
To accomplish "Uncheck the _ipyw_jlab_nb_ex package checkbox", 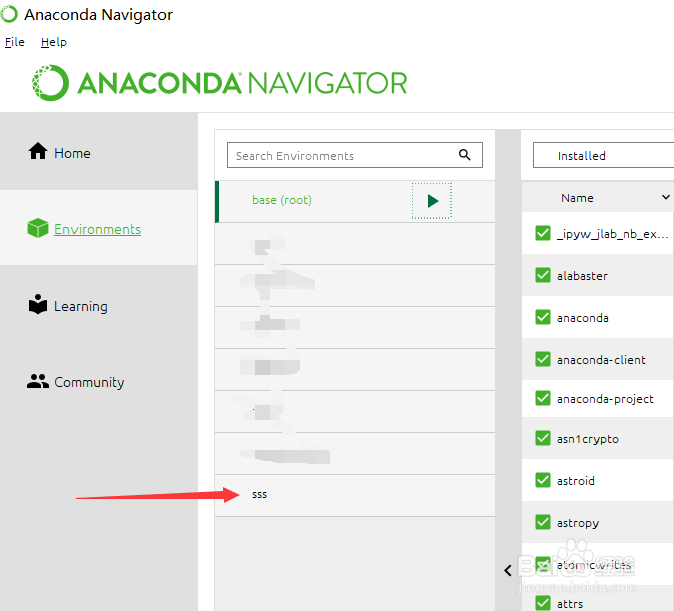I will pos(543,233).
